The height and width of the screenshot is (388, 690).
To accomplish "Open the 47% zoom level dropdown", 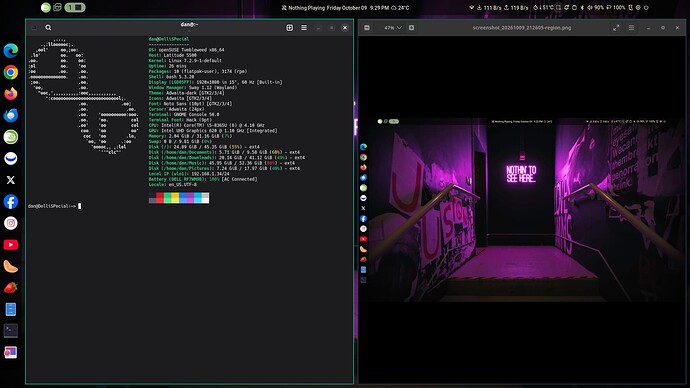I will (x=393, y=28).
